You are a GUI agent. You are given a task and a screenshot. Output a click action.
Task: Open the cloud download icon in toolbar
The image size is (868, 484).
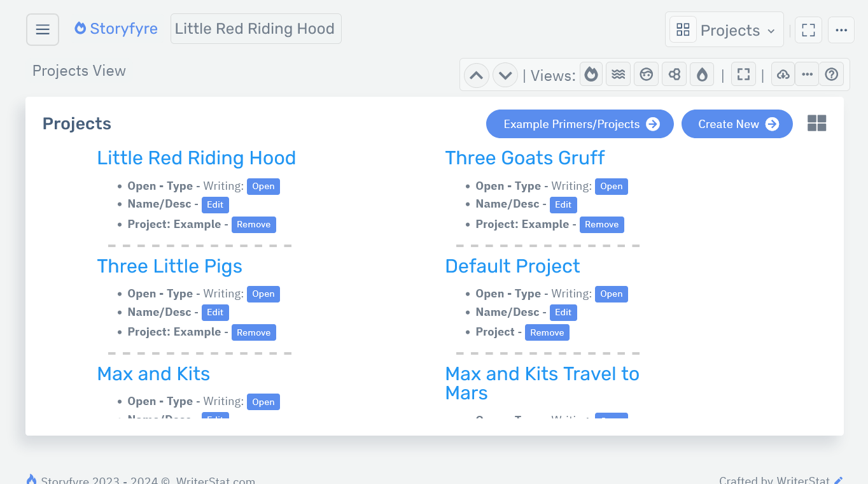click(783, 74)
